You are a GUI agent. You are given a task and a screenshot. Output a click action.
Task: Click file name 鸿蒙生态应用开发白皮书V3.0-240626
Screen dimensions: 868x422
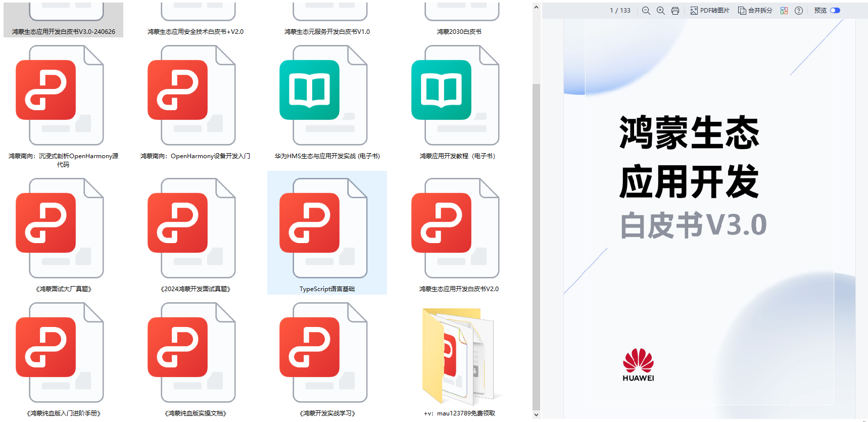click(64, 32)
